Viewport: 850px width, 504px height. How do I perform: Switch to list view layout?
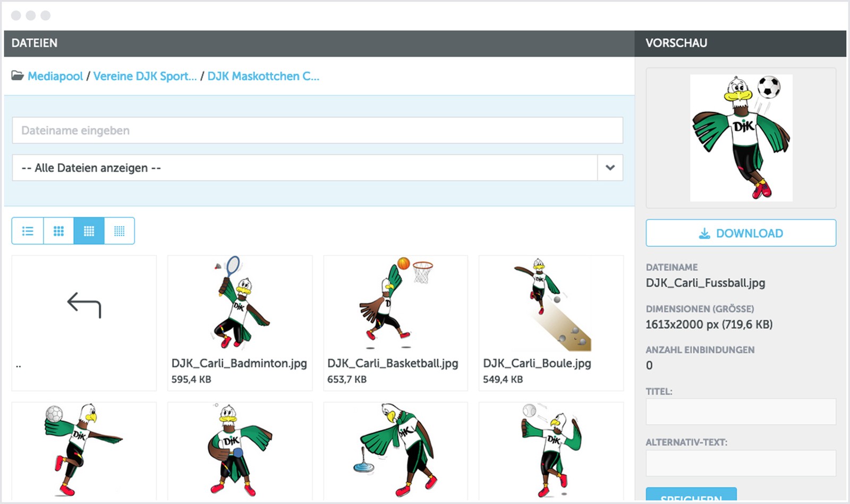[x=28, y=231]
